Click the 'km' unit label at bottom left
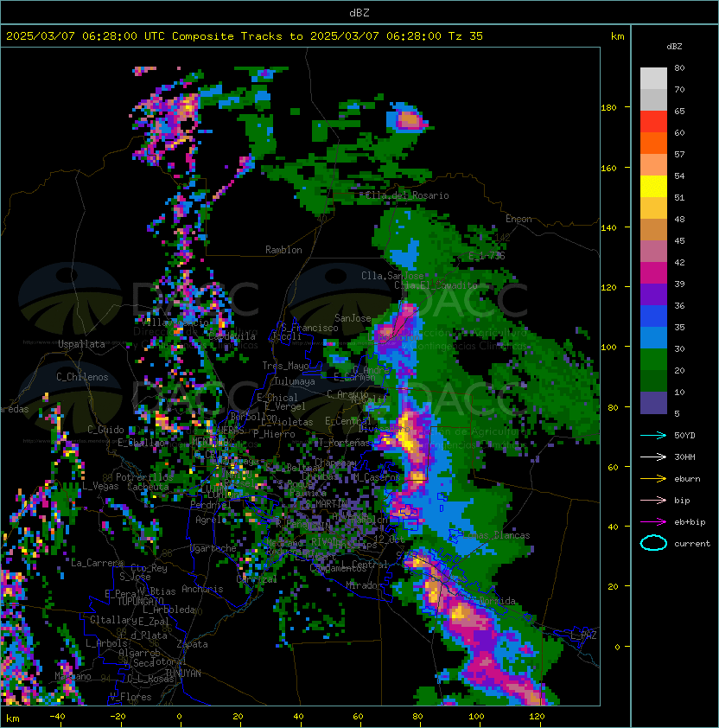Screen dimensions: 719x728 (x=13, y=718)
